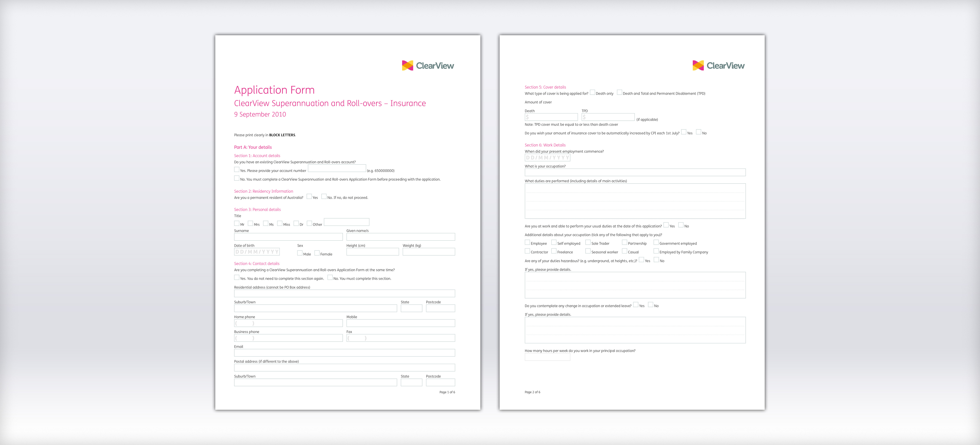Tick the Self employed checkbox
This screenshot has height=445, width=980.
[554, 242]
